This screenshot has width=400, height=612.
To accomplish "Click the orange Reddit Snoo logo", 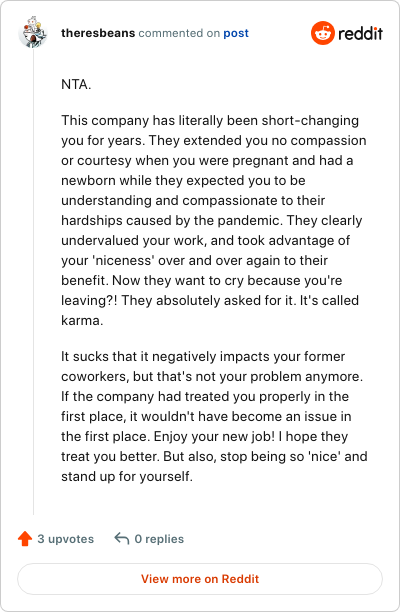I will 322,33.
